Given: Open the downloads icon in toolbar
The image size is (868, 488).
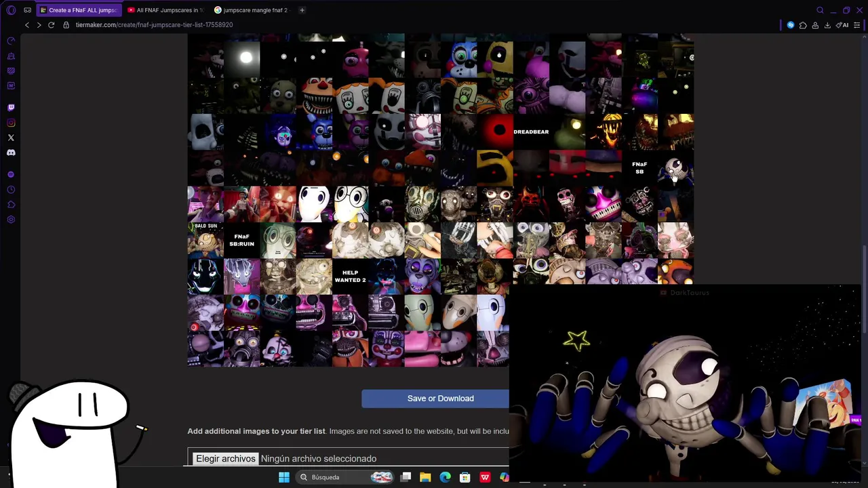Looking at the screenshot, I should [827, 25].
